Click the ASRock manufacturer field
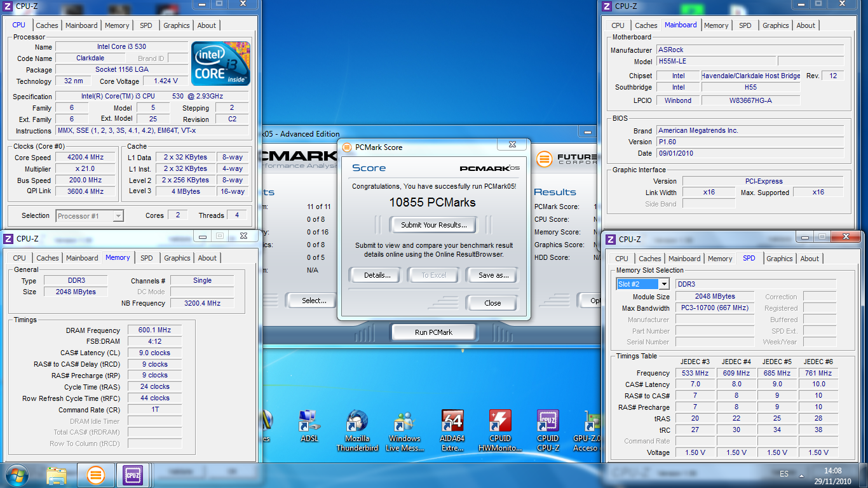868x488 pixels. [x=750, y=50]
